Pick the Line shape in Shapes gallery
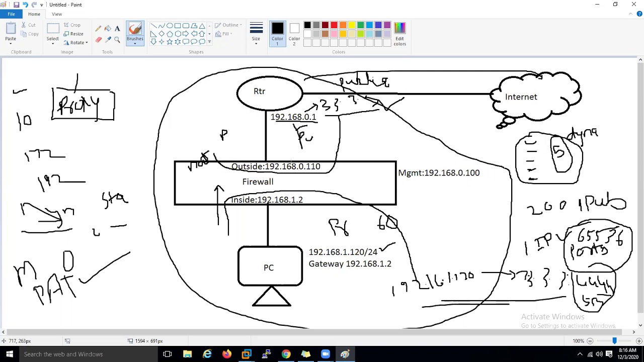644x362 pixels. (x=153, y=26)
